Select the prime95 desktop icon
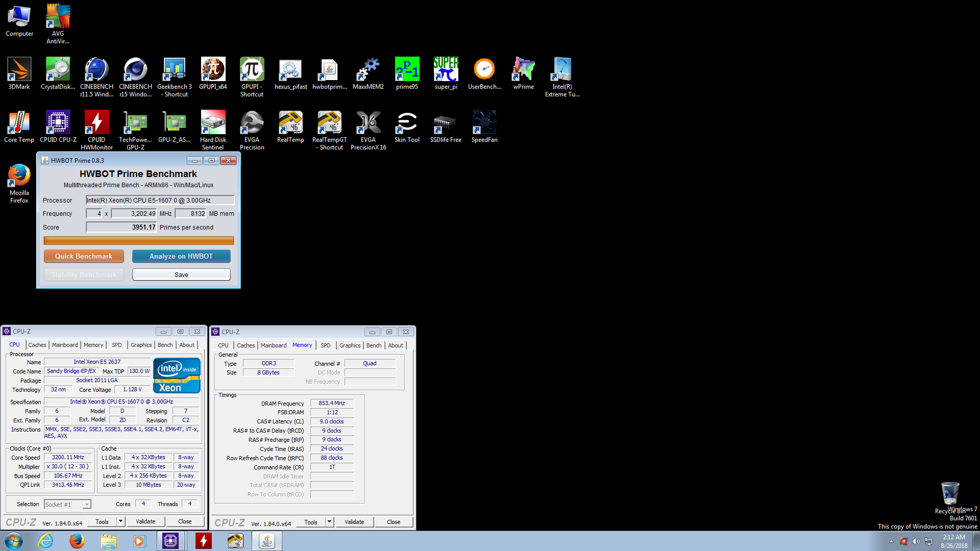980x551 pixels. [407, 74]
